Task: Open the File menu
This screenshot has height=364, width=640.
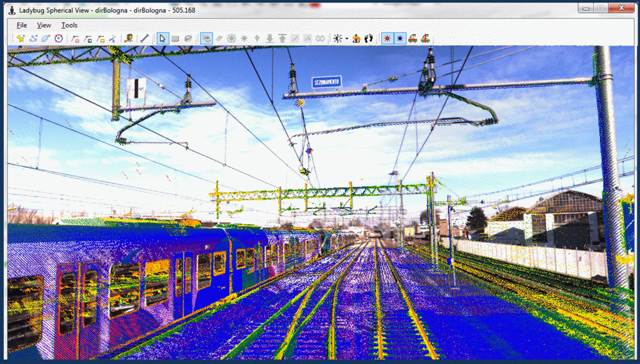Action: click(22, 25)
